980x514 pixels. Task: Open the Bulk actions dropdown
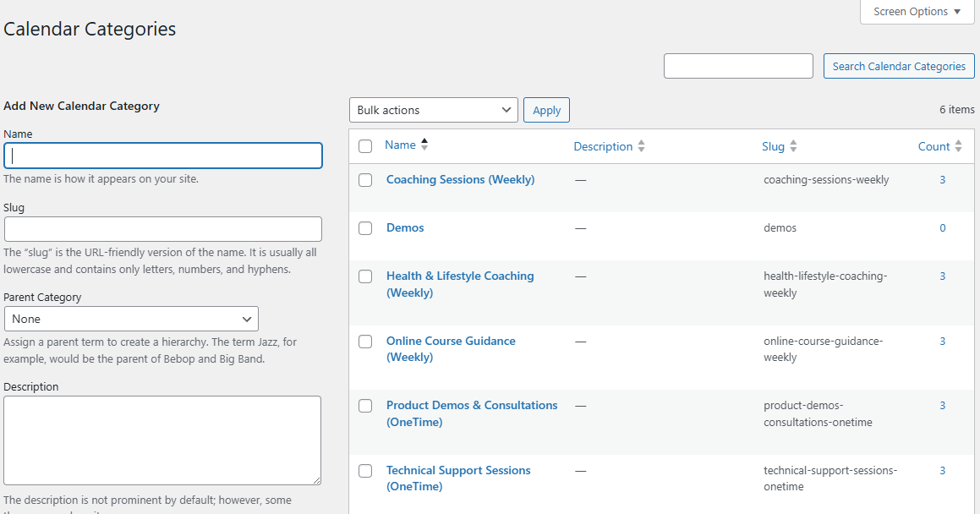click(433, 109)
